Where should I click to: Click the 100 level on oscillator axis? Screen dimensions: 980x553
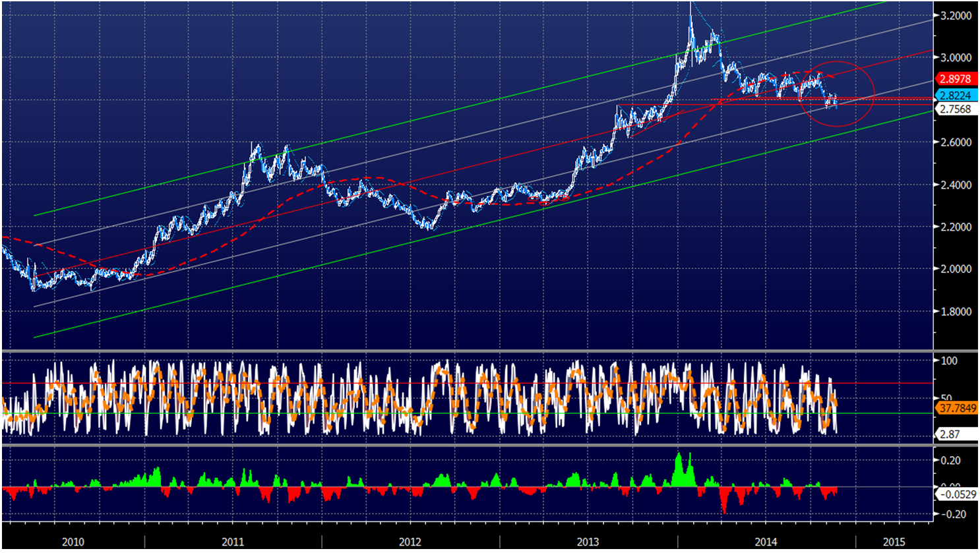coord(949,361)
